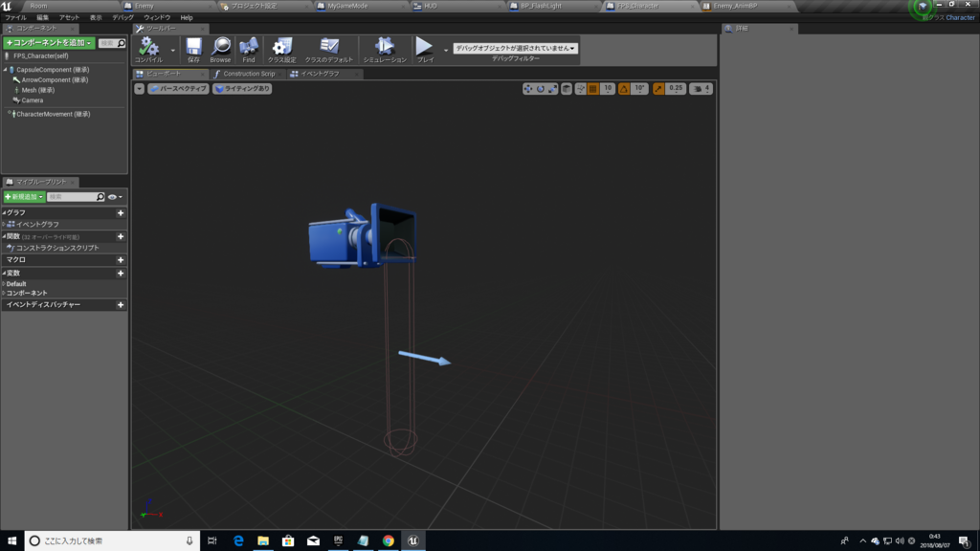Switch to the MyGameMode editor tab
Viewport: 980px width, 551px height.
pyautogui.click(x=347, y=7)
